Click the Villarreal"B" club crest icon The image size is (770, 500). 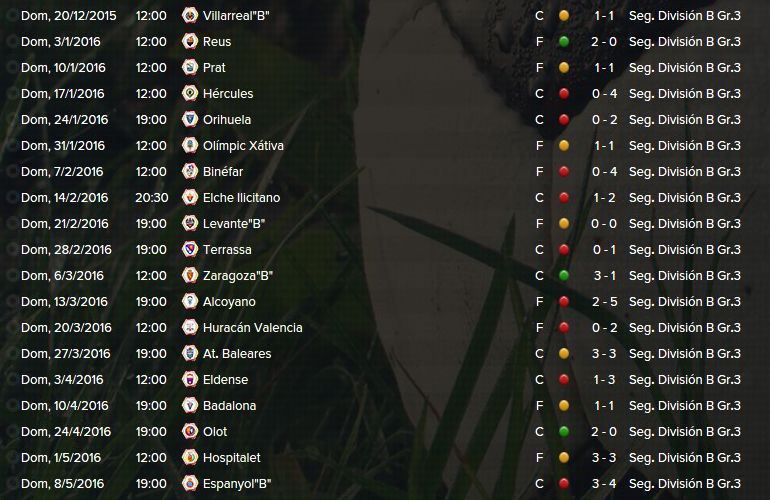190,16
